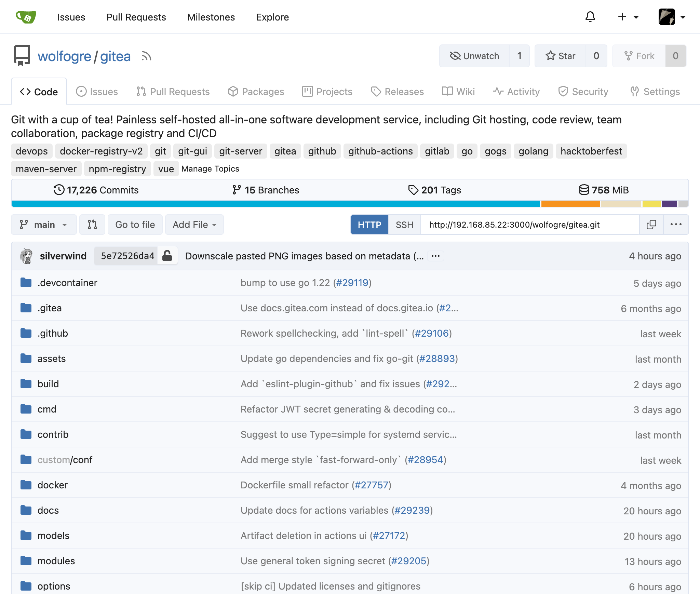
Task: Open the repository Pull Requests tab
Action: [173, 92]
